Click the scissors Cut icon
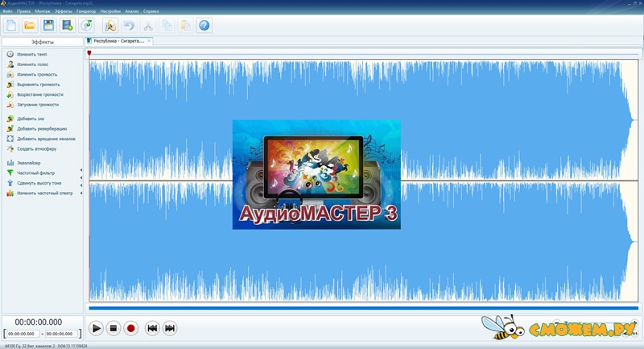 coord(148,26)
